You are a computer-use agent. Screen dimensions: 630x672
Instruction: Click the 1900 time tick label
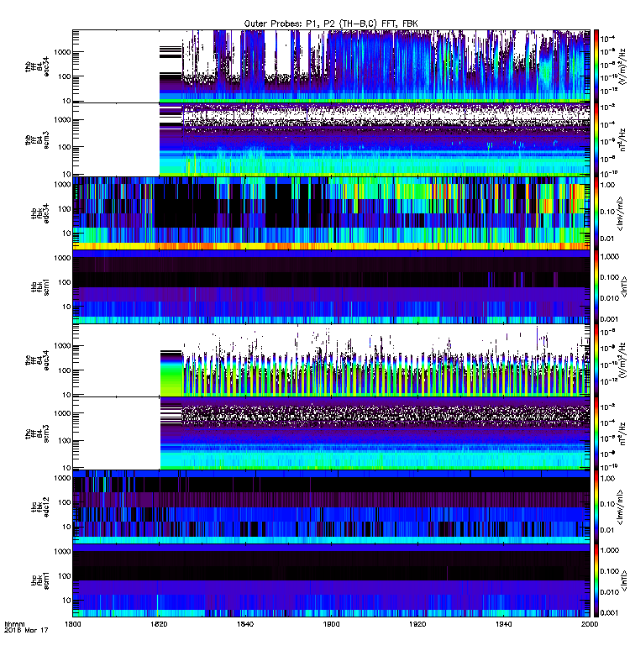(331, 624)
